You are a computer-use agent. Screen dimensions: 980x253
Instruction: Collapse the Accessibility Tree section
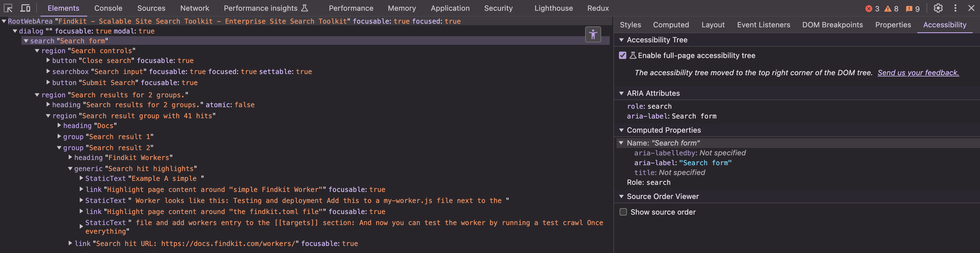pos(621,40)
